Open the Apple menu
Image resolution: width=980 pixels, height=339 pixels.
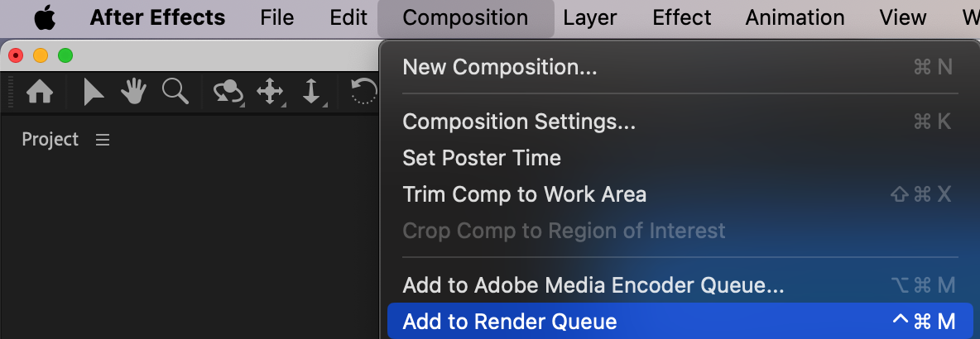coord(45,17)
